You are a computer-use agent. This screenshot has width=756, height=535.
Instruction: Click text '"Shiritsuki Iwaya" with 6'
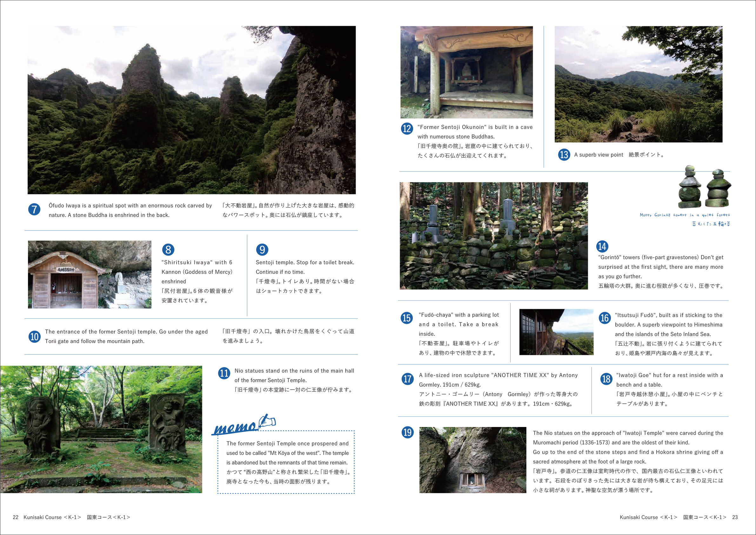click(197, 262)
